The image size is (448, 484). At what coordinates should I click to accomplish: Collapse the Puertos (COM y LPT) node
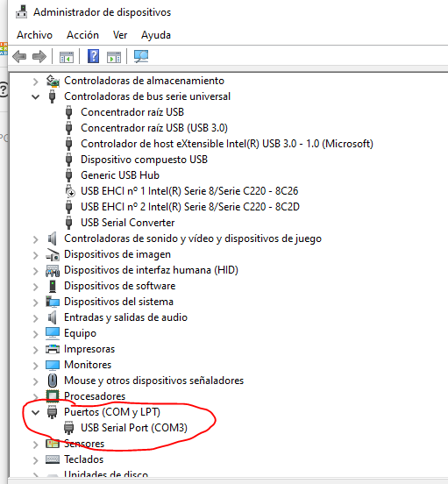pyautogui.click(x=35, y=412)
